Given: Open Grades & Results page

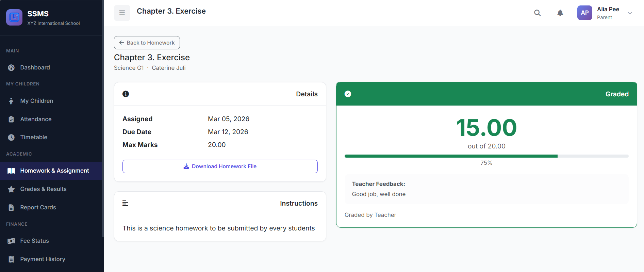Looking at the screenshot, I should tap(43, 189).
